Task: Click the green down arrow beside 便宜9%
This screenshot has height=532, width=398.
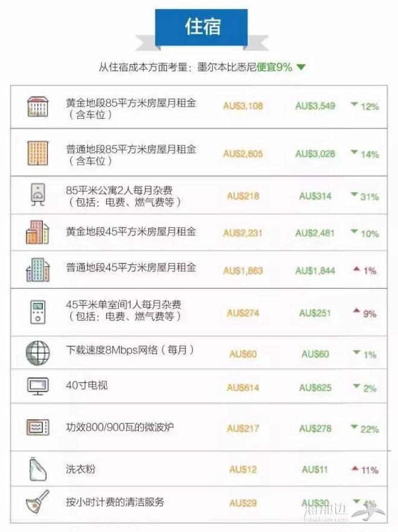Action: coord(301,67)
